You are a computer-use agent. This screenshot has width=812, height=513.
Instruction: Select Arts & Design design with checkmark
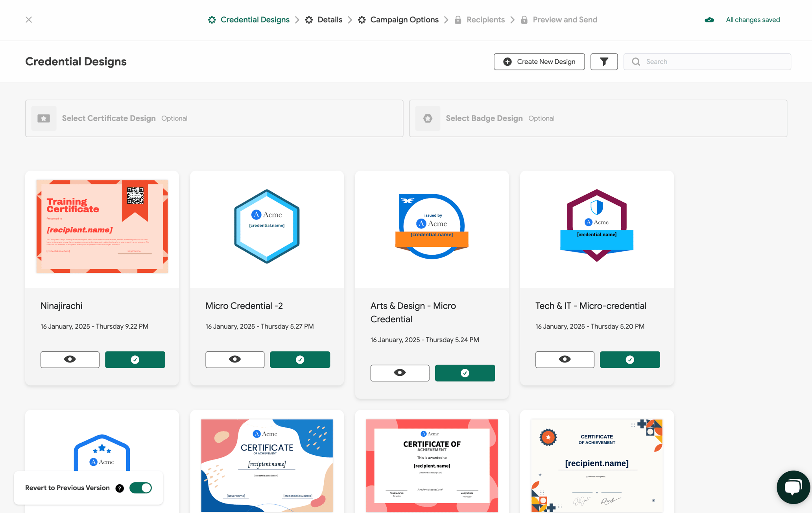point(465,373)
